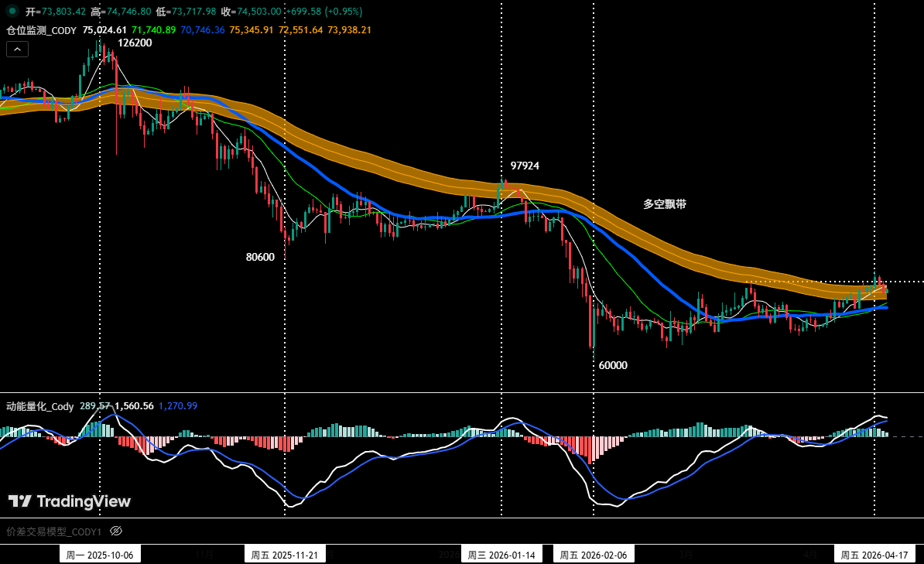Click the 周五 2025-11-21 date marker
Viewport: 924px width, 564px height.
point(285,553)
